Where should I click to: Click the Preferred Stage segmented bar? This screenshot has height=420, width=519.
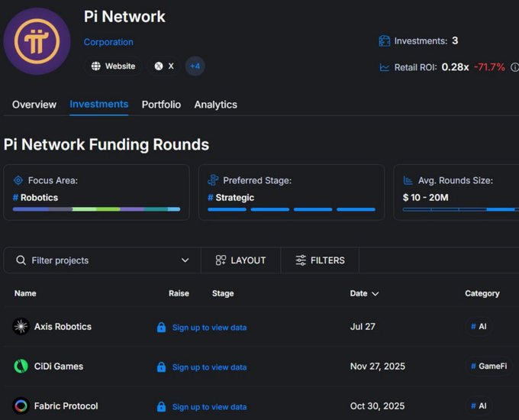tap(292, 209)
